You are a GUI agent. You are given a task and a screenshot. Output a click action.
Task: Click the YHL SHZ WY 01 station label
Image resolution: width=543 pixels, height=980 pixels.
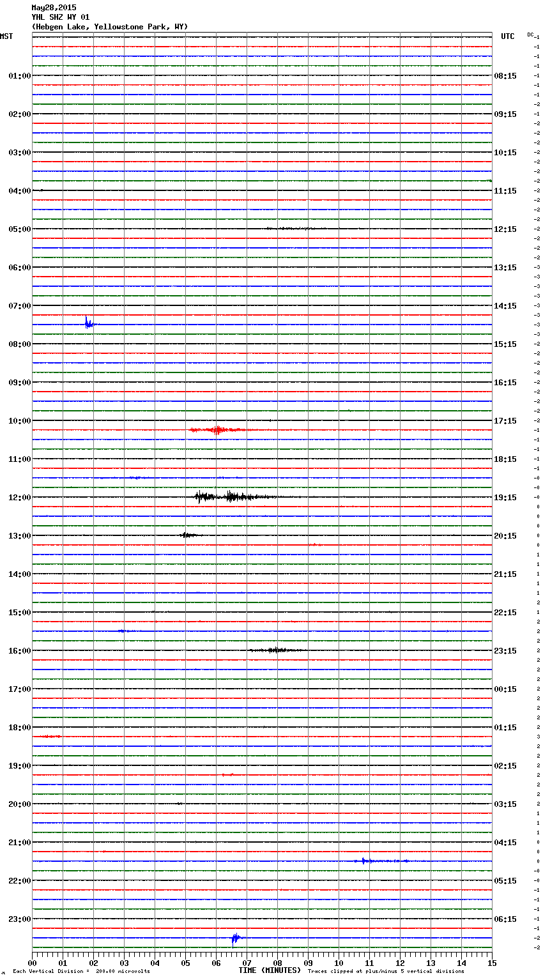[x=61, y=17]
